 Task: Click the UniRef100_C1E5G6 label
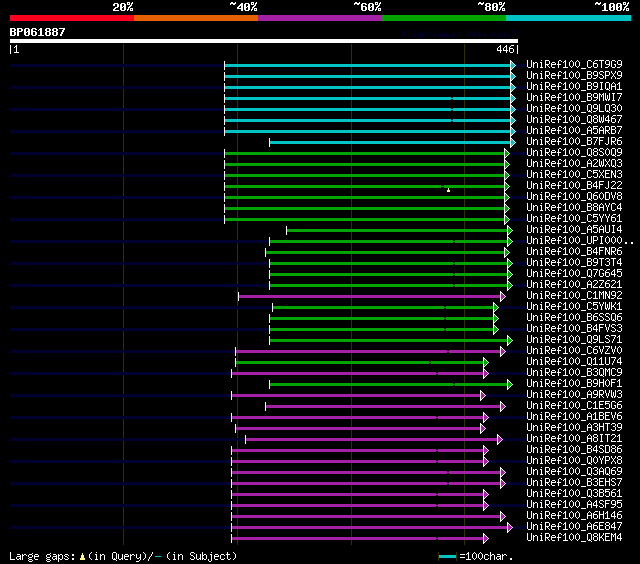point(574,406)
